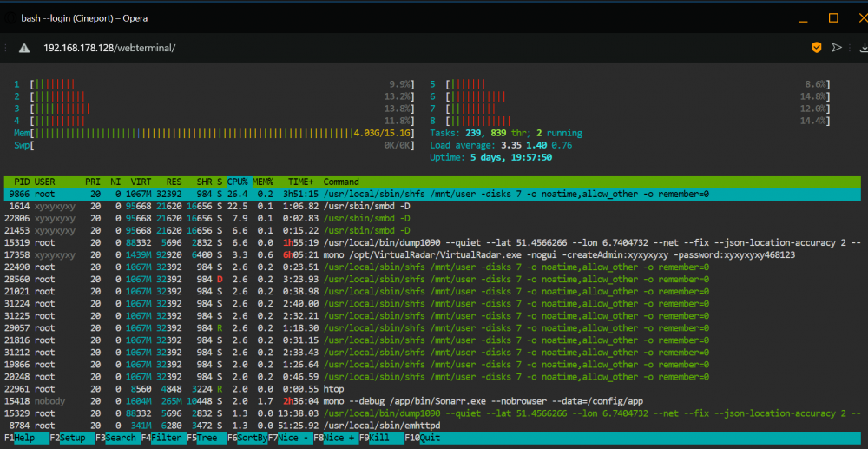The image size is (868, 449).
Task: Click the Load average 3.35 1.40 0.76 text
Action: click(501, 146)
